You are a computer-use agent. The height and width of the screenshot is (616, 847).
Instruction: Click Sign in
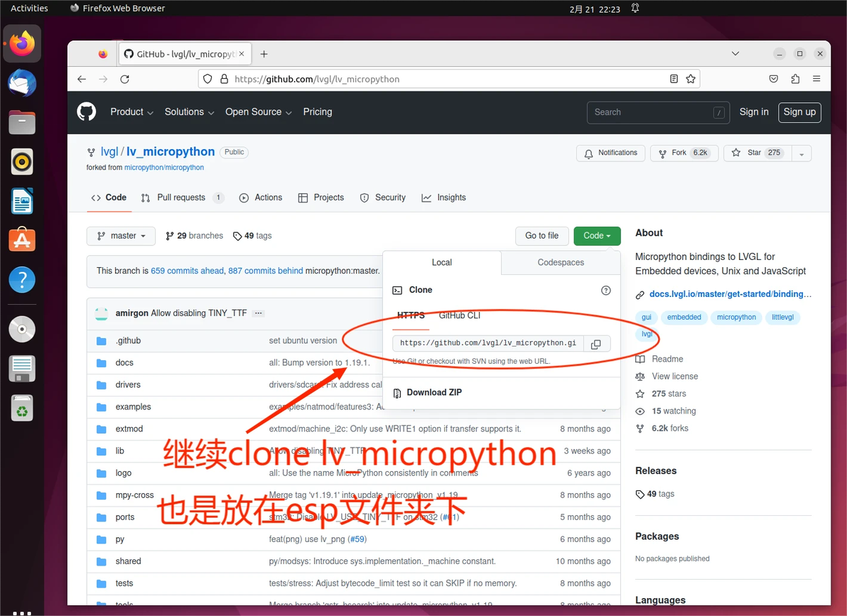(753, 112)
